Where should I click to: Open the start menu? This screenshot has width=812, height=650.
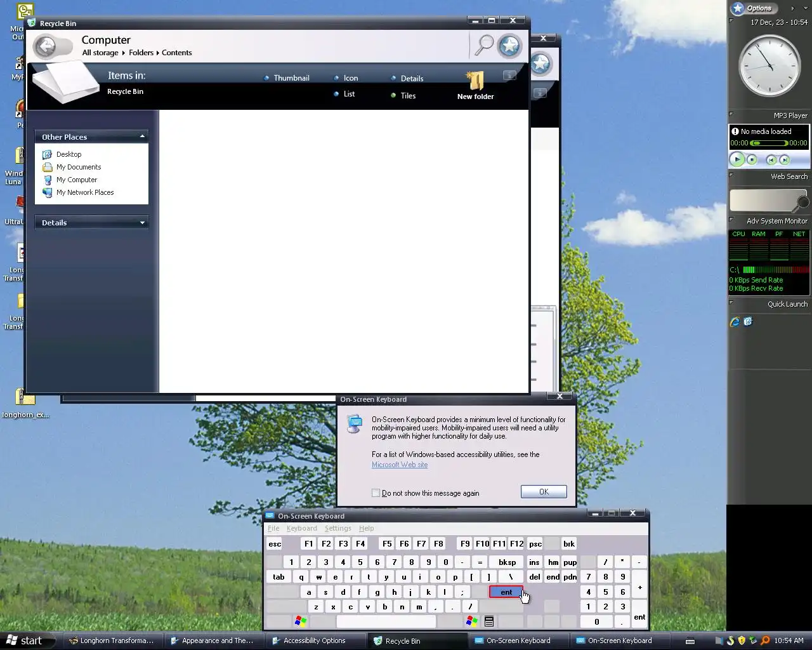[x=25, y=640]
